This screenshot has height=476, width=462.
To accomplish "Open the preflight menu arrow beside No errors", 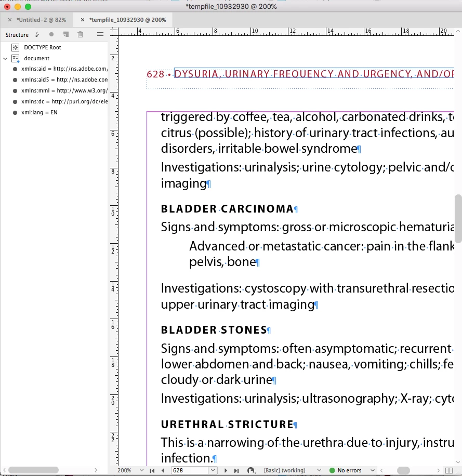I will pos(373,470).
